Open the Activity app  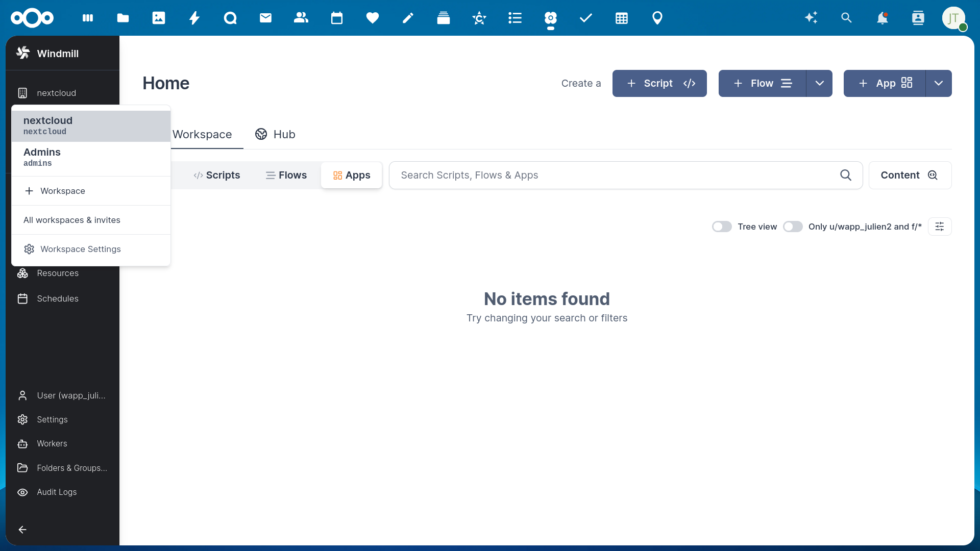pos(194,18)
